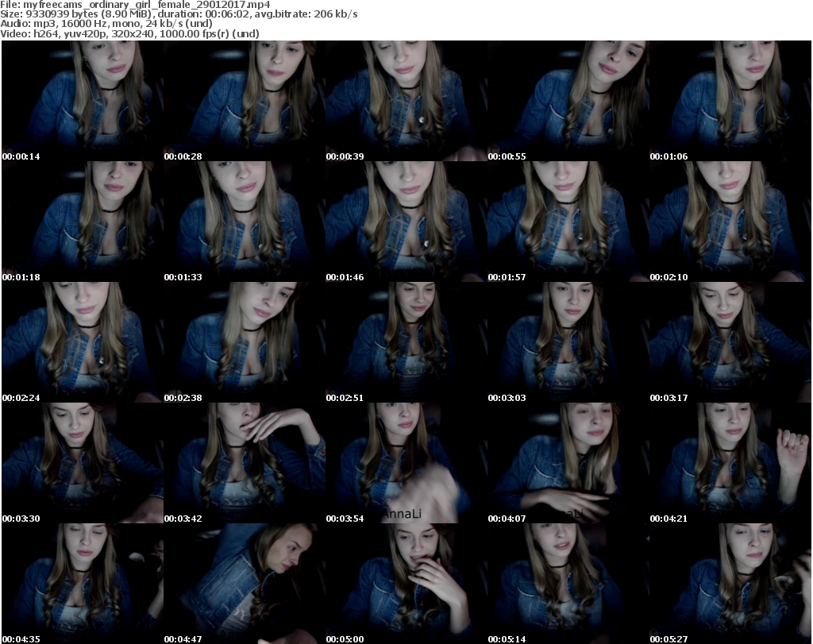Select the thumbnail frame at 00:02:24
This screenshot has width=813, height=644.
83,342
